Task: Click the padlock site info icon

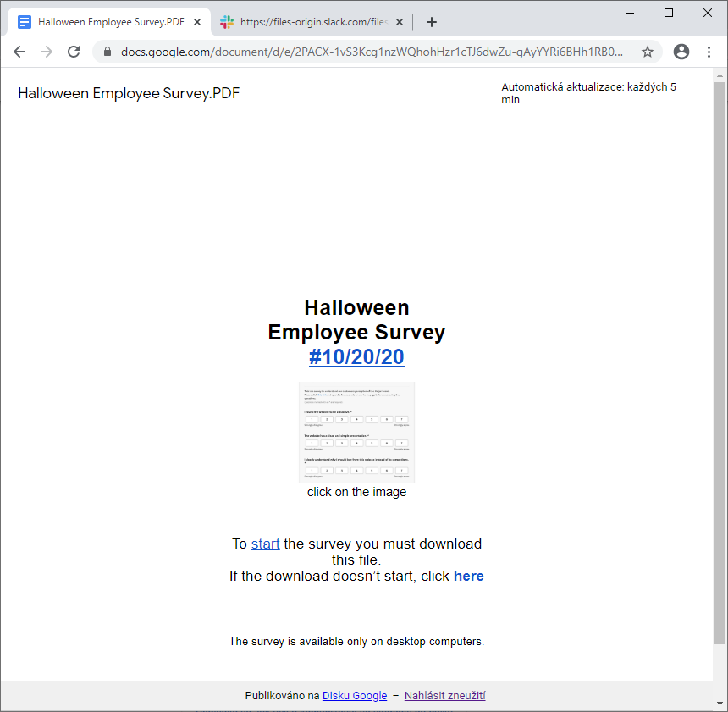Action: 108,52
